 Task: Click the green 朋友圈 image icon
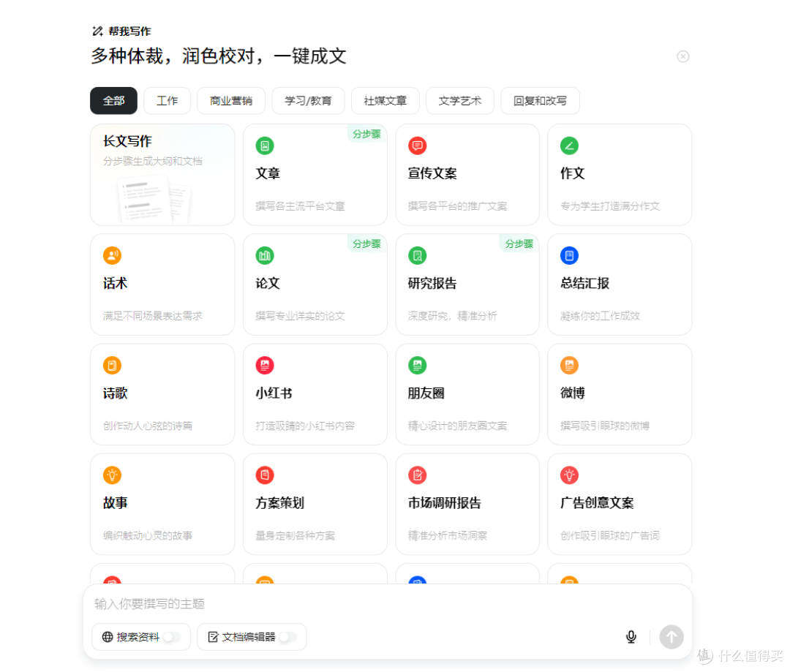417,365
